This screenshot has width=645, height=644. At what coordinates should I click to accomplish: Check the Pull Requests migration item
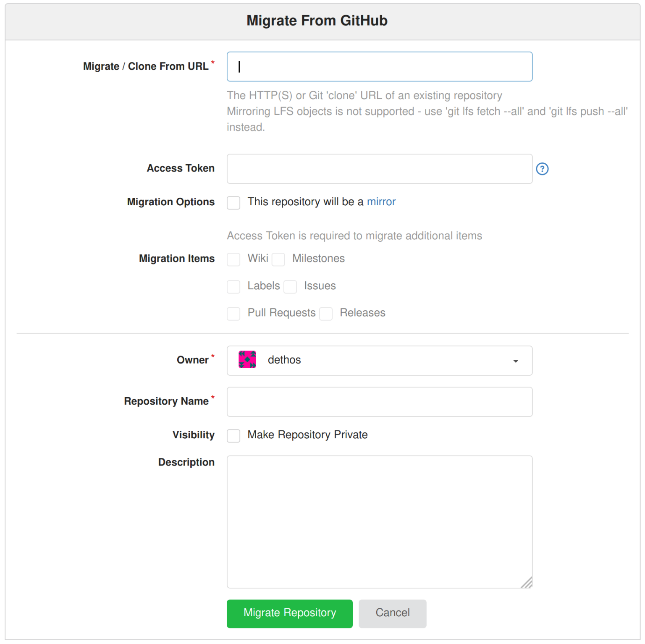233,314
